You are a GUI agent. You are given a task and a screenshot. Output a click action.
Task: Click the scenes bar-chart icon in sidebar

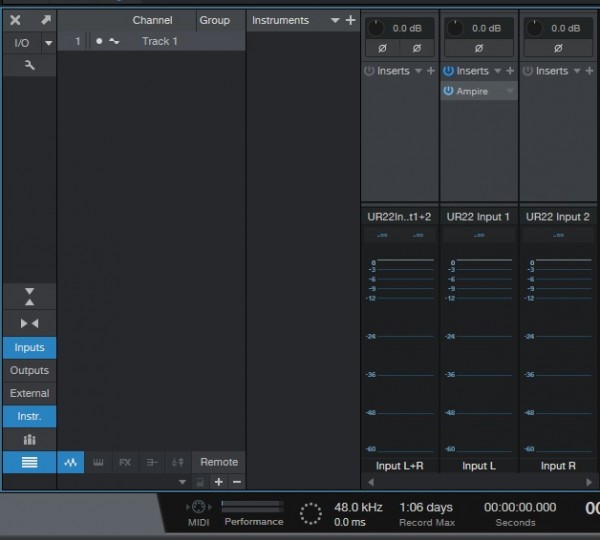(x=29, y=439)
